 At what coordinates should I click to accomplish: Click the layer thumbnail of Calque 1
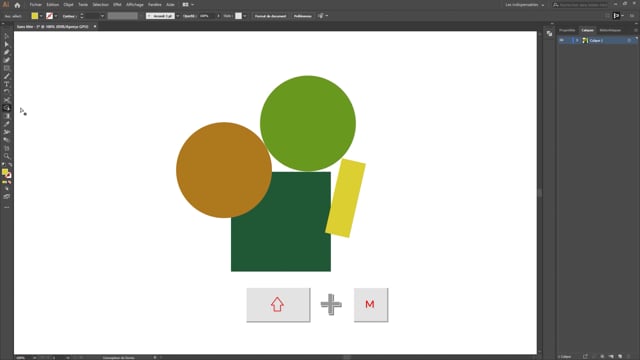(x=585, y=40)
